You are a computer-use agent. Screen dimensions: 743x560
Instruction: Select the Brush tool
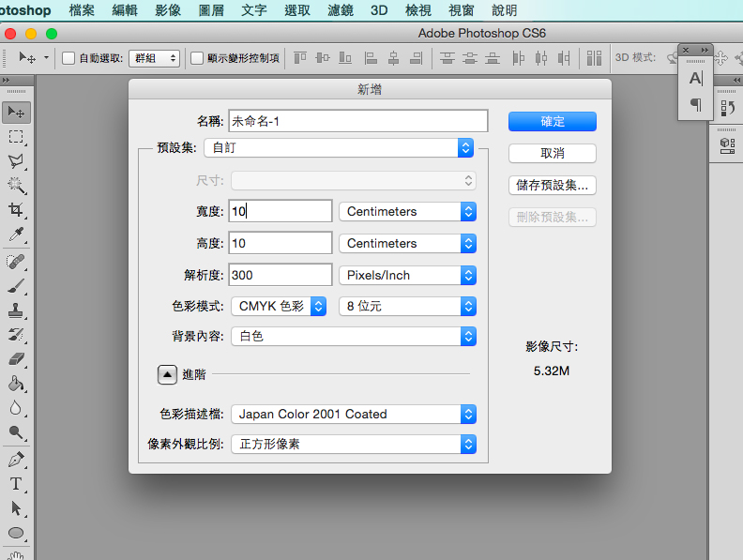(x=16, y=287)
